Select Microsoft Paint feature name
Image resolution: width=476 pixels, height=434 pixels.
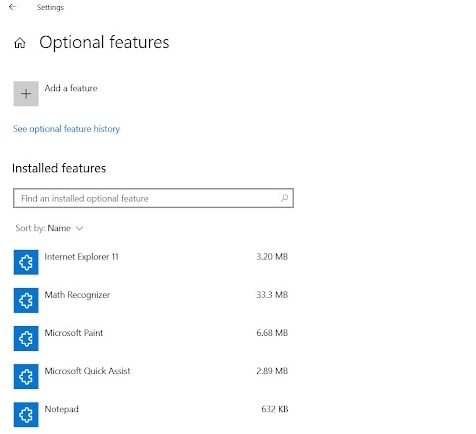[x=74, y=333]
